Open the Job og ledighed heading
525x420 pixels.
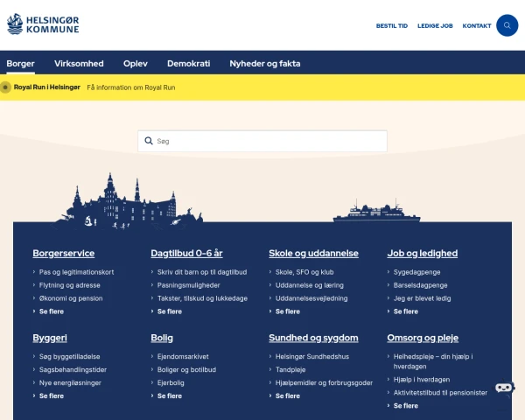point(423,253)
